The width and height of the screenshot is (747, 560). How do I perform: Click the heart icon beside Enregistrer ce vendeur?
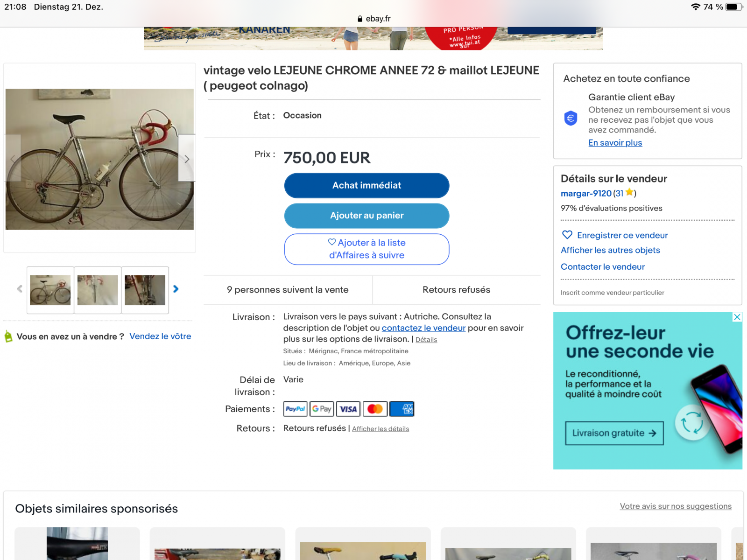[567, 235]
